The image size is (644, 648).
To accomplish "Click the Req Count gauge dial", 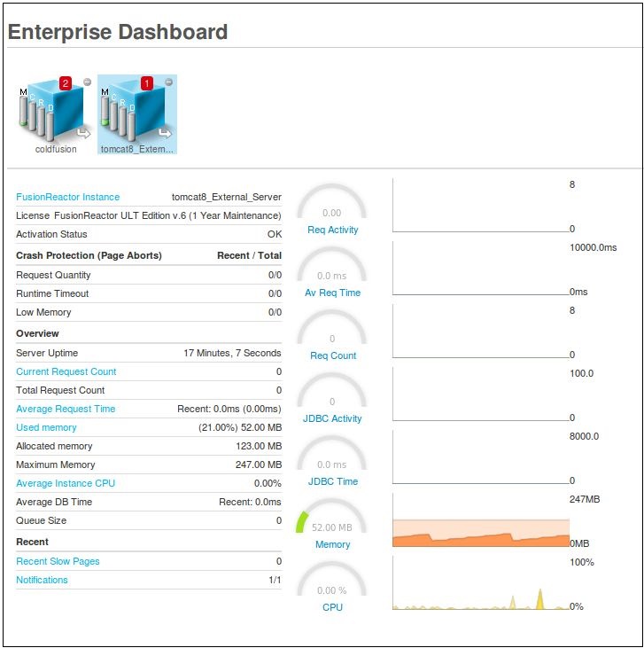I will [x=331, y=327].
